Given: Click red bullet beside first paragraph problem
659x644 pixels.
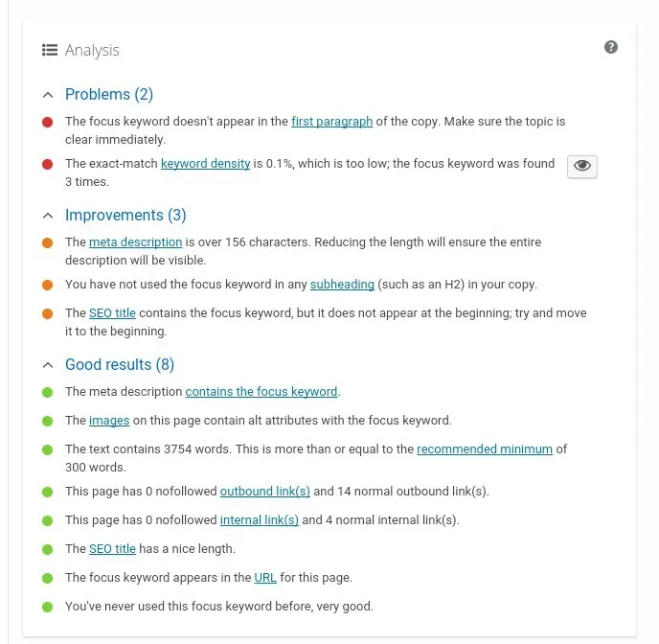Looking at the screenshot, I should pos(48,123).
